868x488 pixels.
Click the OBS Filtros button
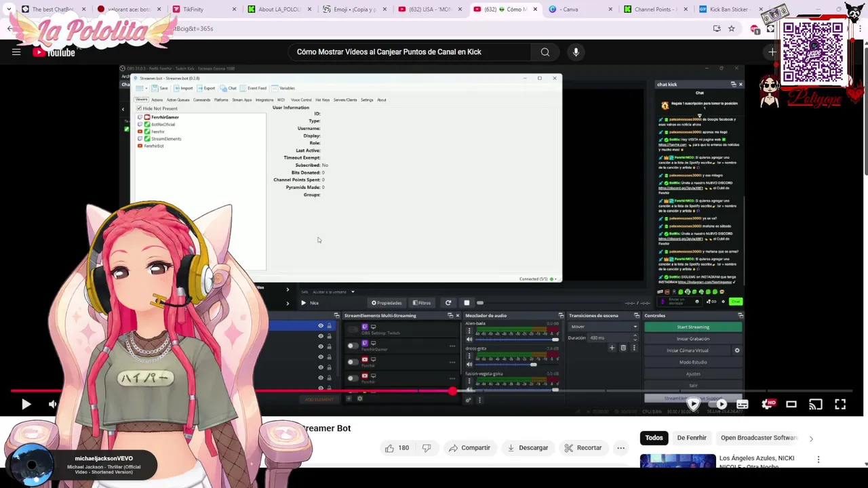click(421, 303)
